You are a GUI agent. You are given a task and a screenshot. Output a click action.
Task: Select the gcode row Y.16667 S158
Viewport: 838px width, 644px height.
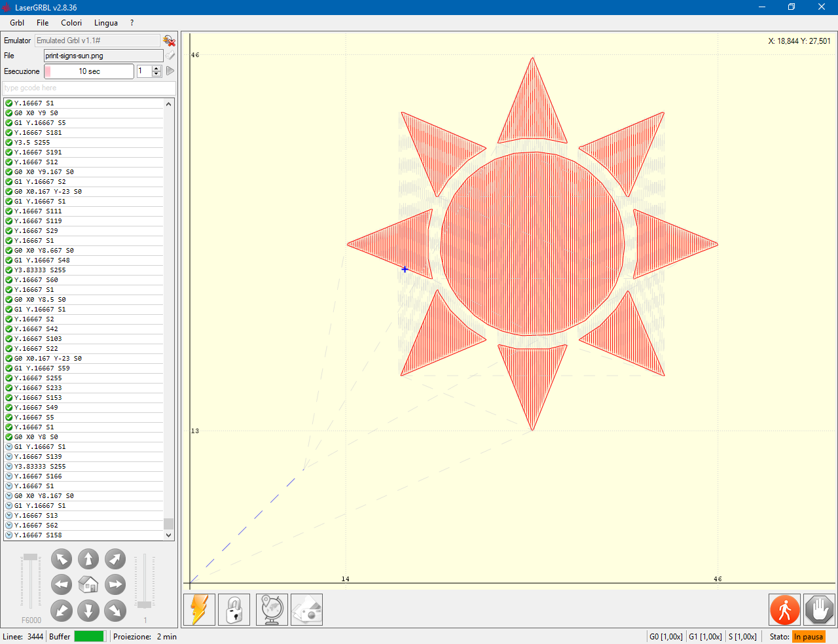tap(84, 535)
